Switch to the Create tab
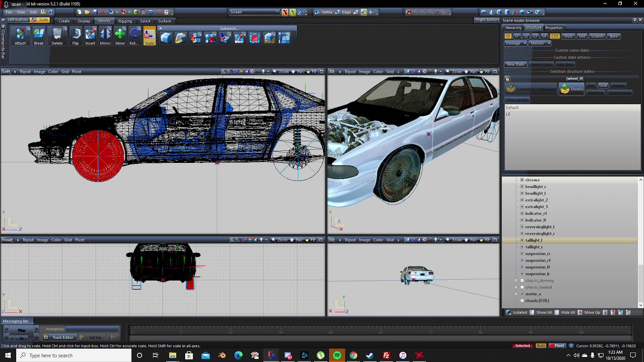 click(64, 21)
